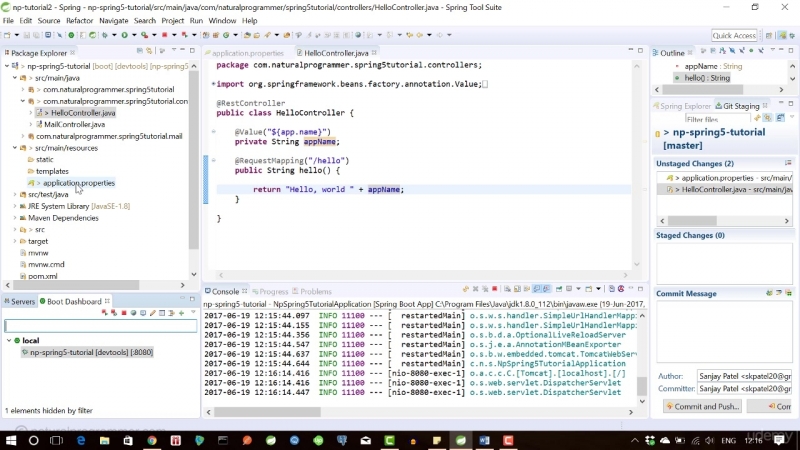Open the Refactor menu
The height and width of the screenshot is (450, 800).
pos(80,21)
